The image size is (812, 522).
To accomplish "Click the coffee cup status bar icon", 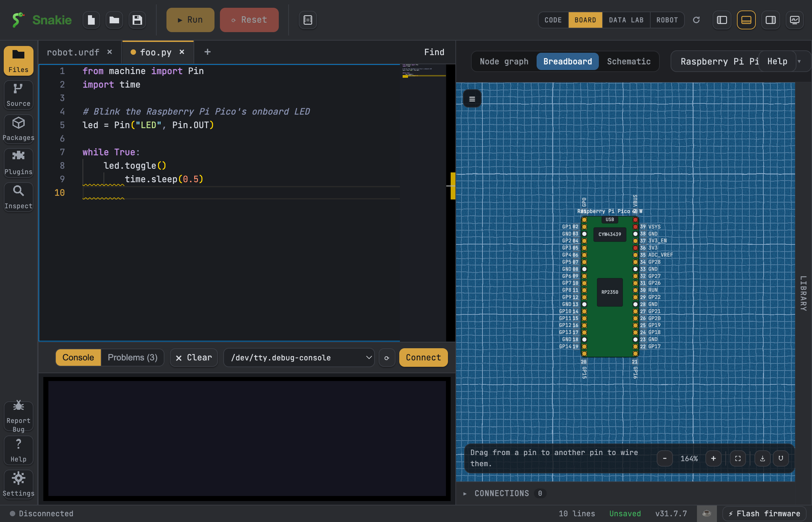I will click(706, 513).
